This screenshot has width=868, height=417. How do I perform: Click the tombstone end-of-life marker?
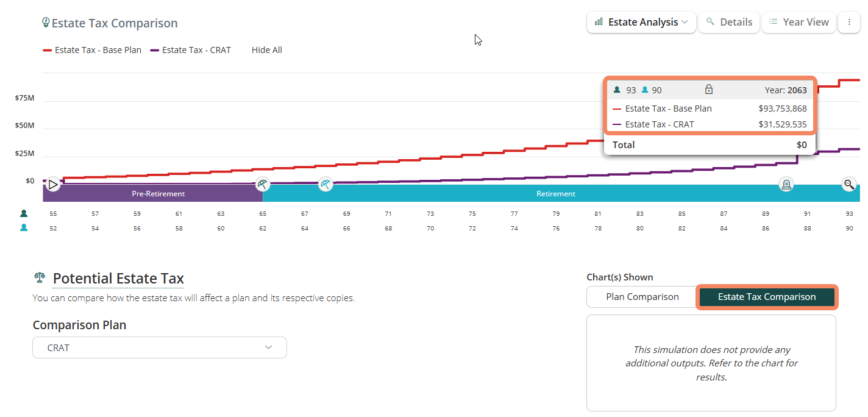tap(786, 184)
